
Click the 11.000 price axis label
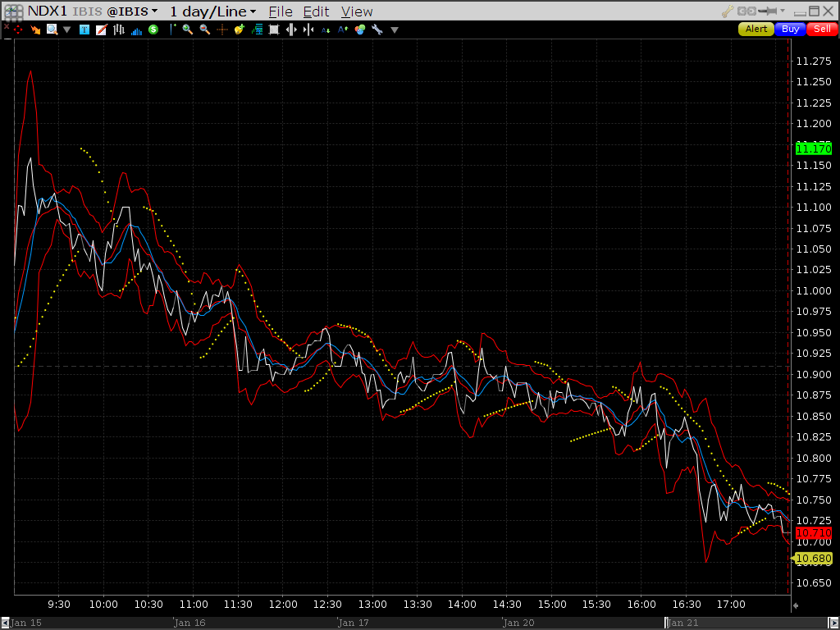pos(814,291)
